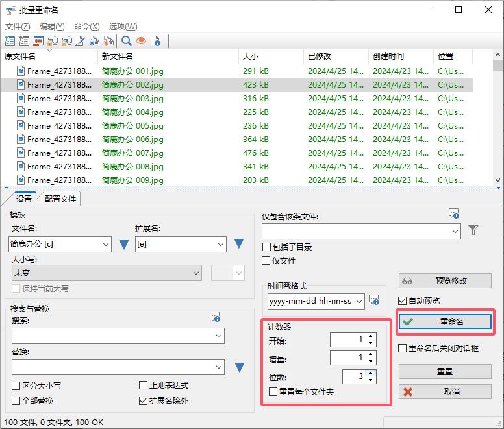Click the blue triangle beside the 文件名 template
This screenshot has width=504, height=429.
[124, 245]
